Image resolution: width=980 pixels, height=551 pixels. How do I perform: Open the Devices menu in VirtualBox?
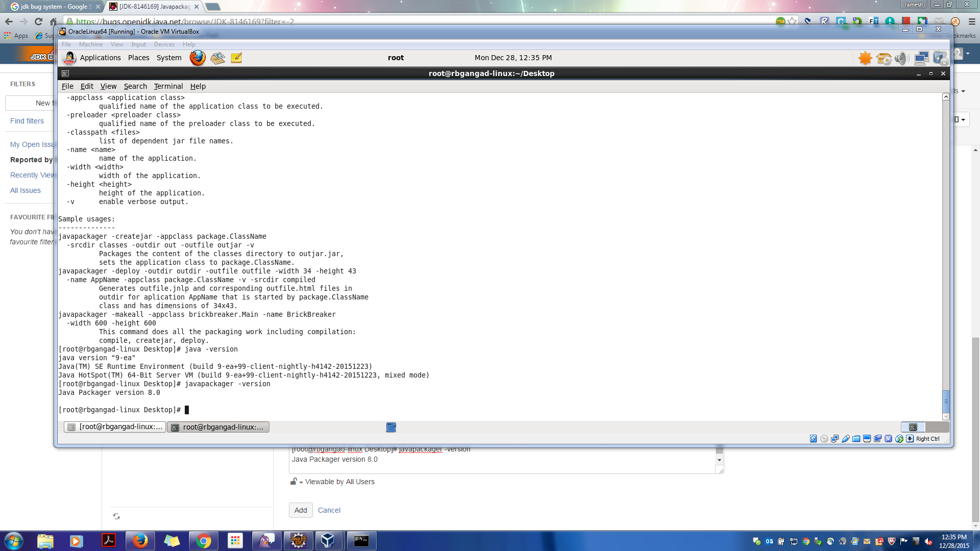click(164, 44)
